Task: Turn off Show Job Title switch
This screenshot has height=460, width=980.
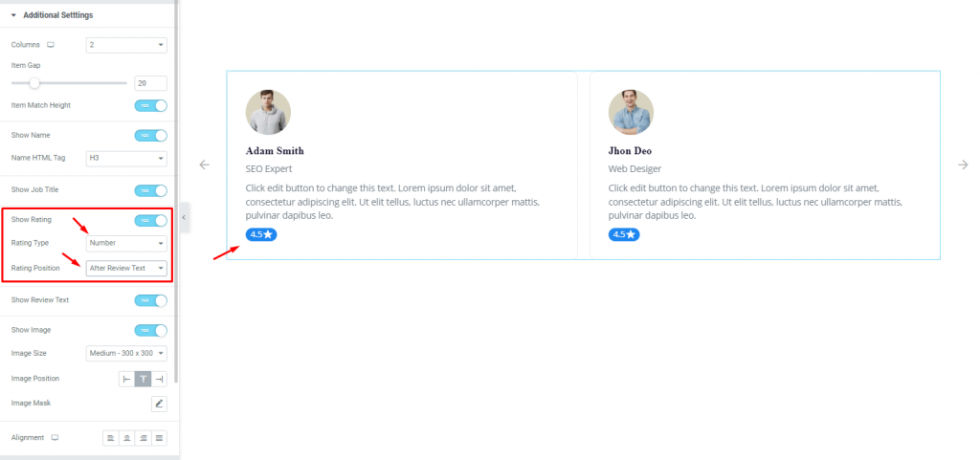Action: pyautogui.click(x=150, y=190)
